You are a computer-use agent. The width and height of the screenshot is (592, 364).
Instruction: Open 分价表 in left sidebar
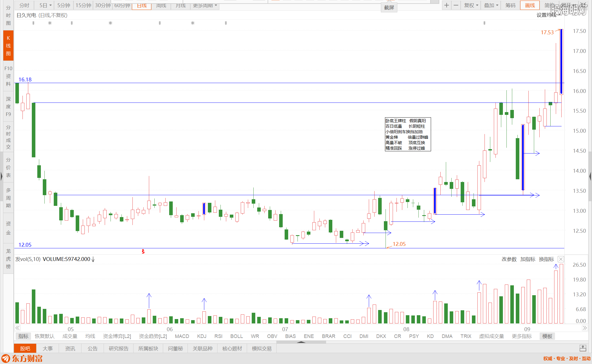click(8, 167)
